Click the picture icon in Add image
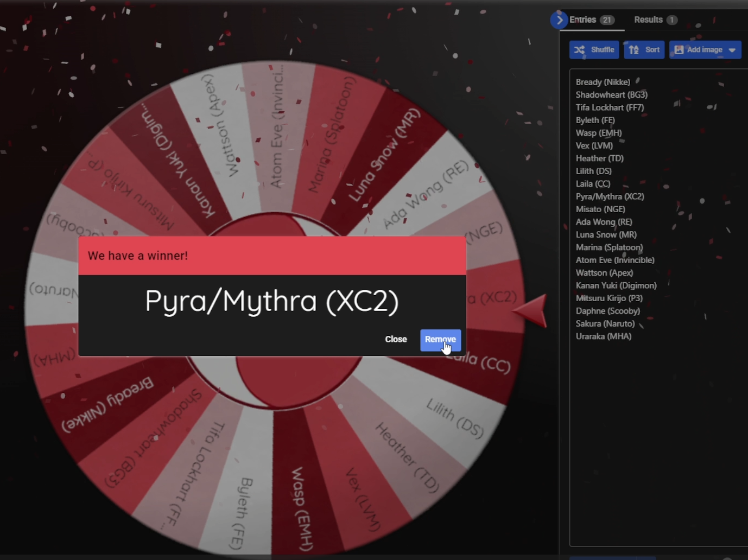 679,50
